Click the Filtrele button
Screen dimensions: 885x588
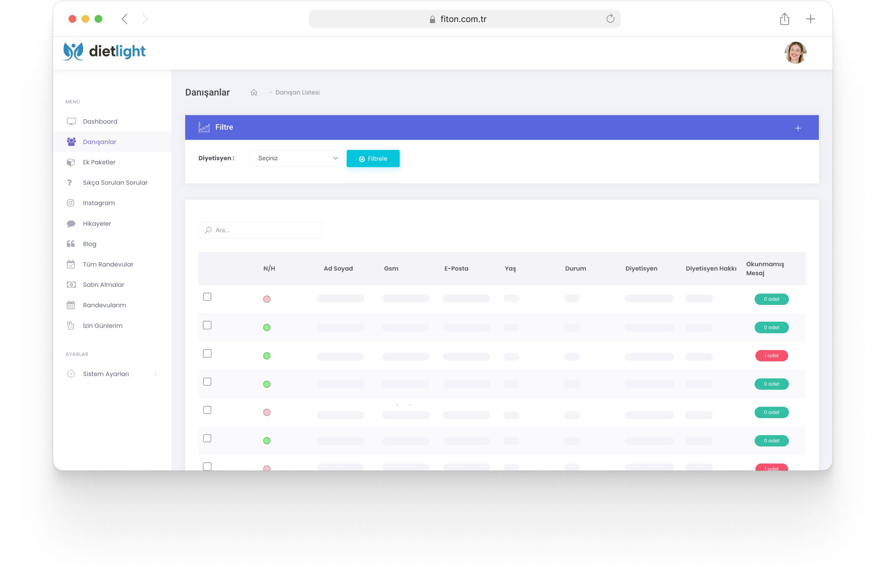[x=373, y=159]
